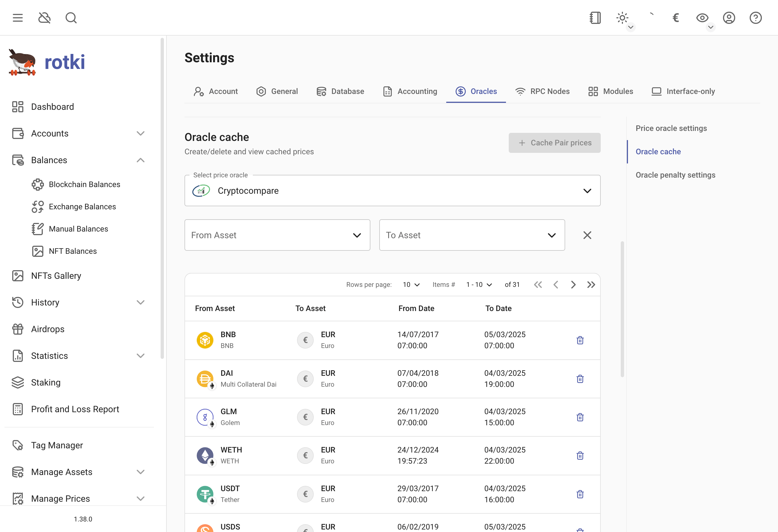Viewport: 778px width, 532px height.
Task: Open the help question mark icon
Action: click(755, 18)
